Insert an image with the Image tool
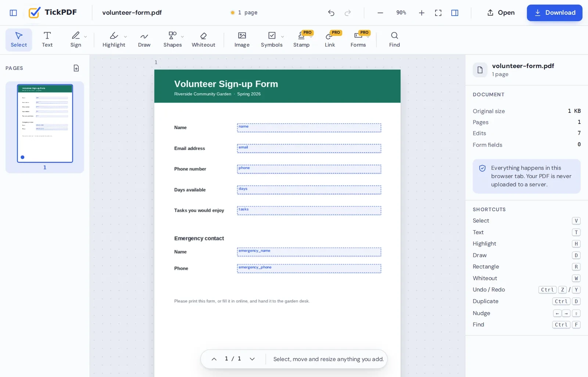This screenshot has width=588, height=377. tap(242, 40)
